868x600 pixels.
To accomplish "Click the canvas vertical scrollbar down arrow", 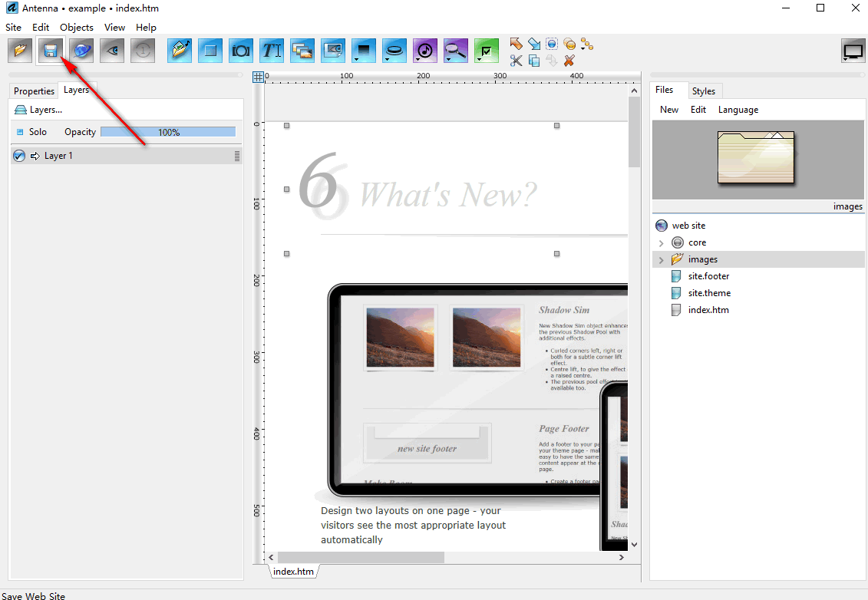I will 635,545.
